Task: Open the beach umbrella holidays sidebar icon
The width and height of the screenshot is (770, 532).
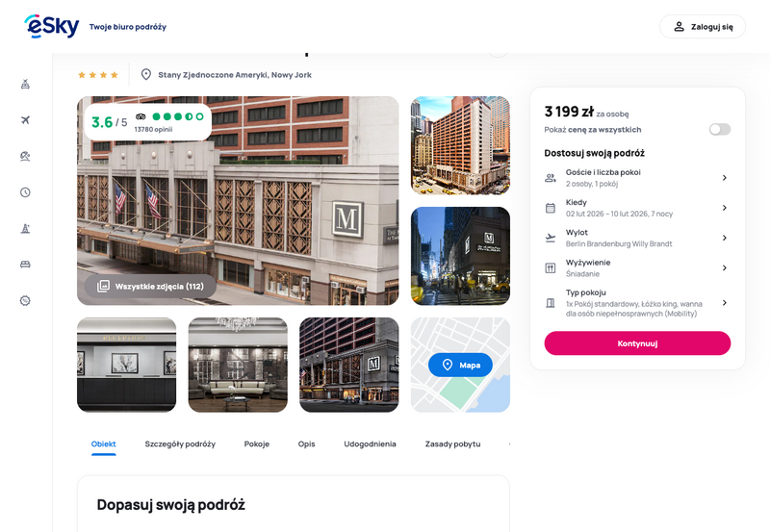Action: (25, 156)
